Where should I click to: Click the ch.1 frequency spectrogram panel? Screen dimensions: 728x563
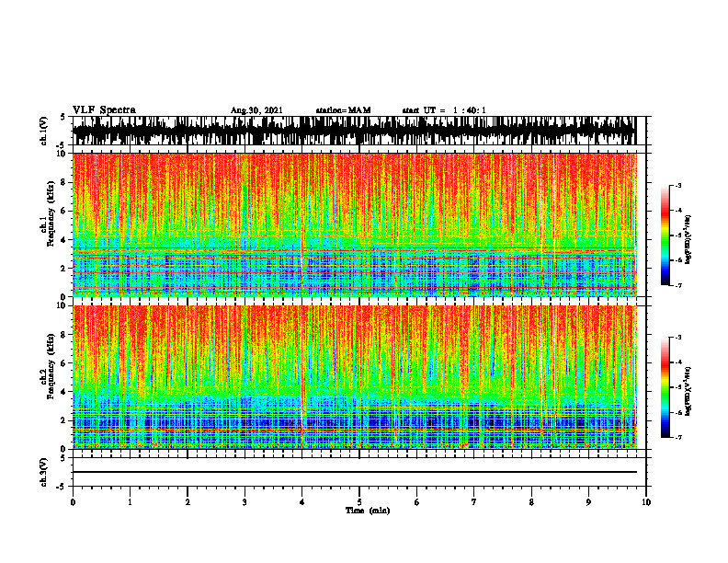point(354,224)
